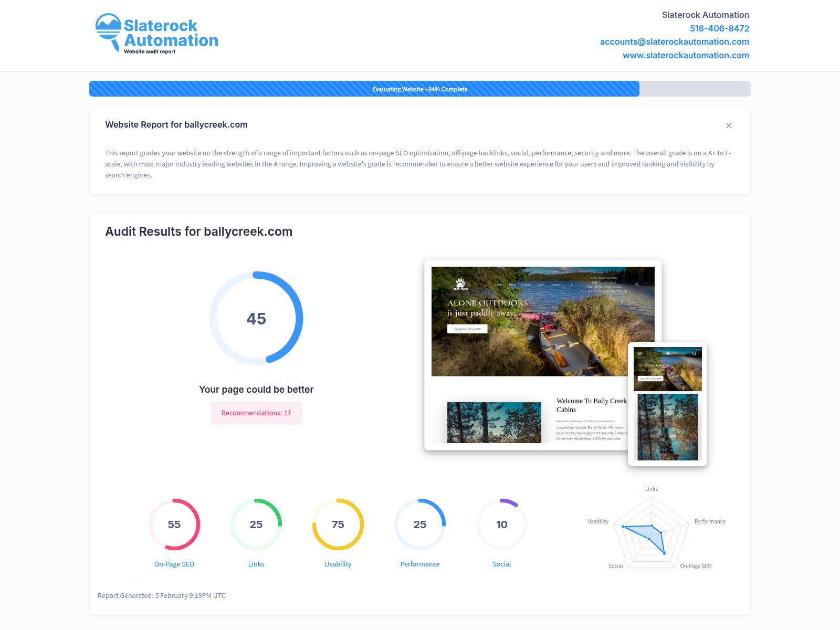
Task: Click the radar chart Performance axis label
Action: point(710,521)
